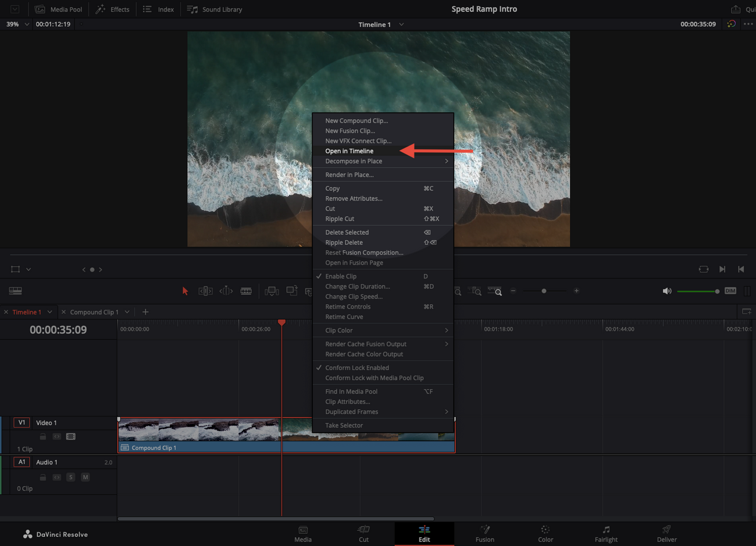Toggle lock on Video 1 track
756x546 pixels.
(x=43, y=437)
